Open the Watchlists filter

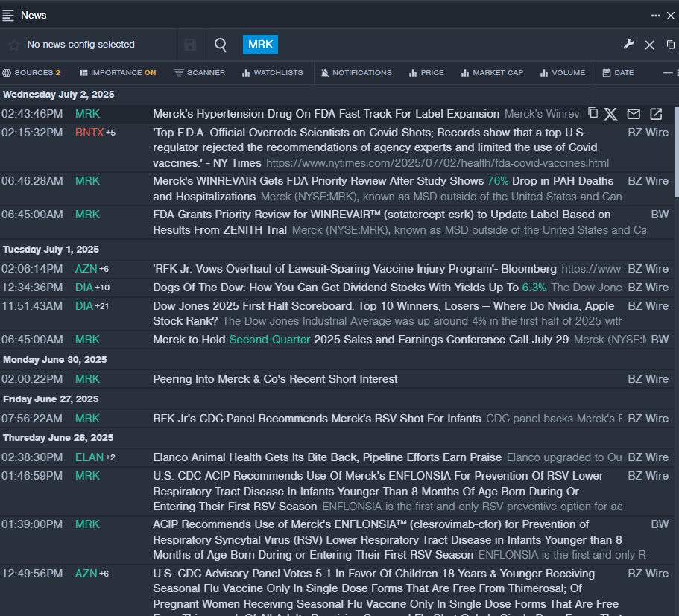click(x=273, y=73)
